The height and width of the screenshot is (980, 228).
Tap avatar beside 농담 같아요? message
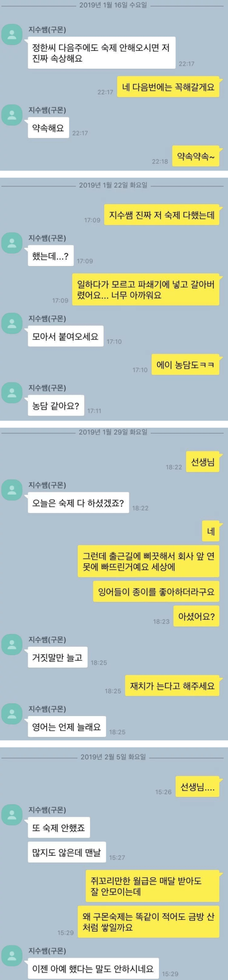(x=12, y=392)
